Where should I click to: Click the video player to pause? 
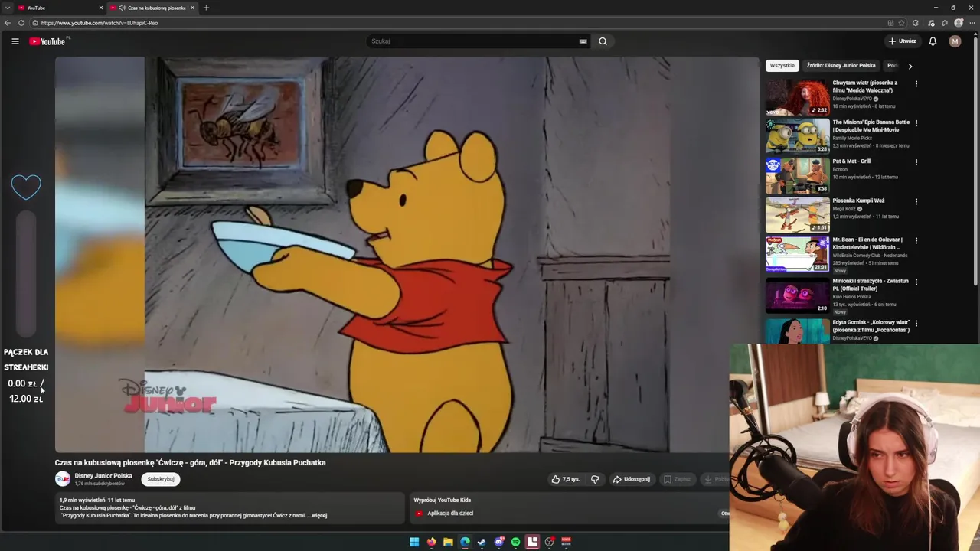tap(407, 254)
